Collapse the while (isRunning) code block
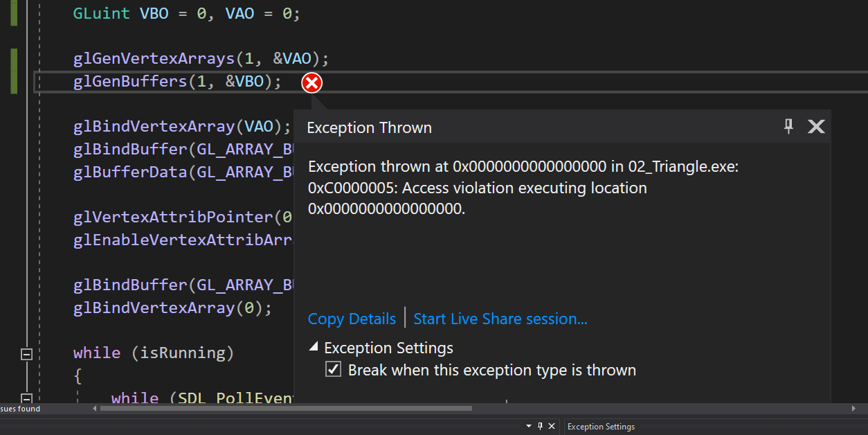Image resolution: width=868 pixels, height=435 pixels. 26,354
